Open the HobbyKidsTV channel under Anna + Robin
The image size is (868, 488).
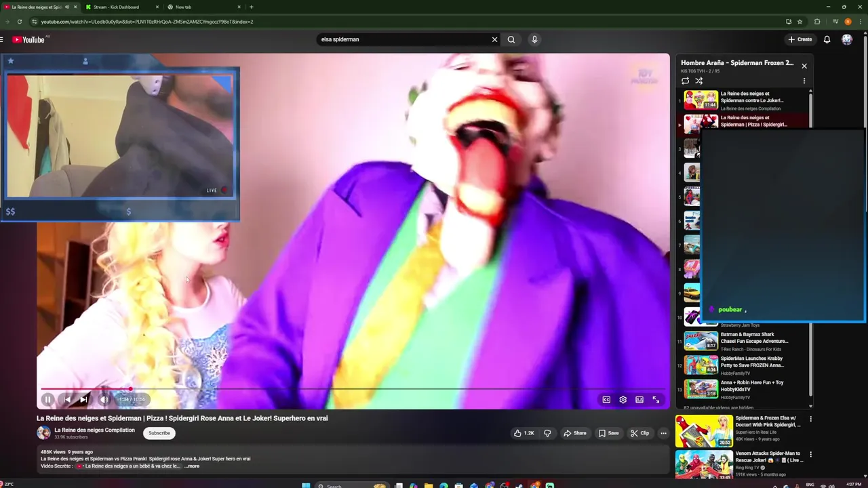coord(735,397)
